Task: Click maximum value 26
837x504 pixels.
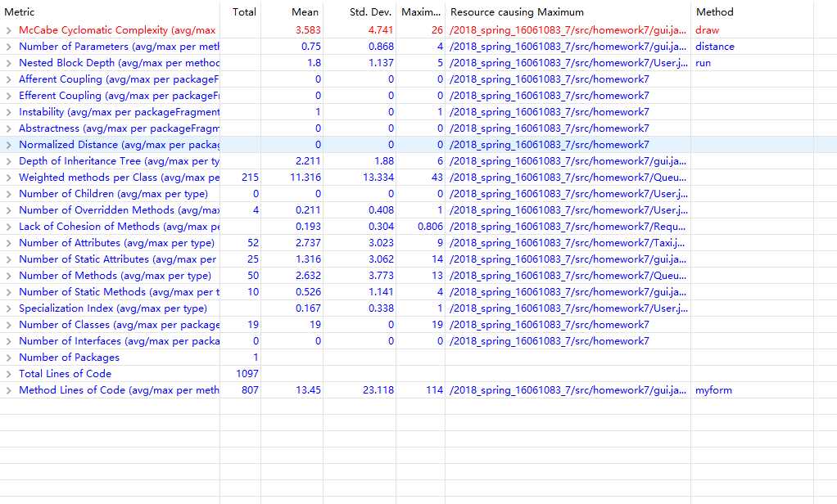Action: [x=437, y=30]
